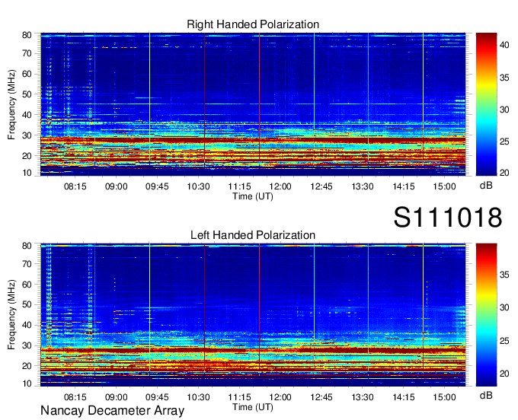The image size is (518, 420).
Task: Click the "09:45" time tick under Right Handed plot
Action: click(157, 186)
